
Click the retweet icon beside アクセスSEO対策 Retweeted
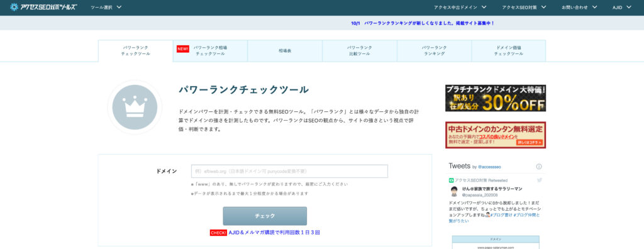(451, 180)
